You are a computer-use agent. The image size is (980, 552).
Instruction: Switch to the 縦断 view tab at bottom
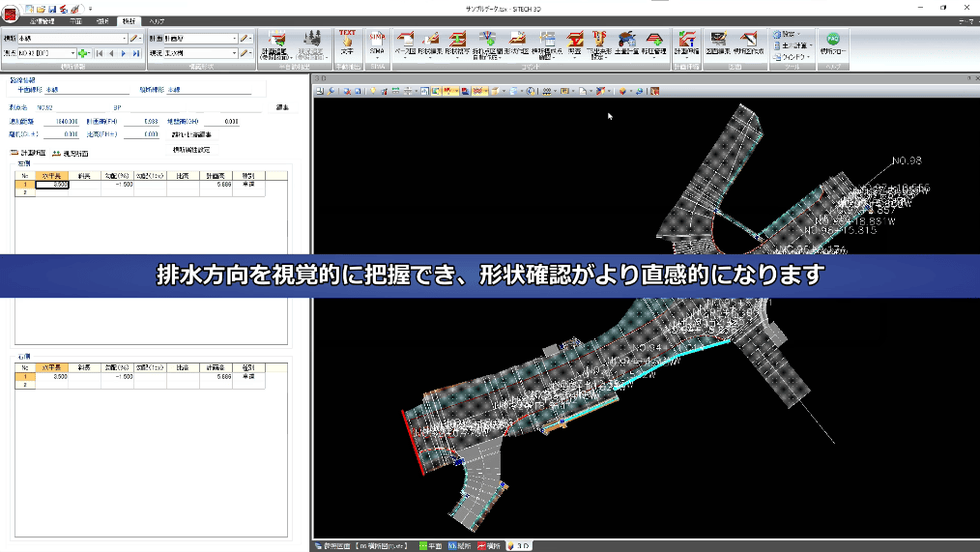(x=459, y=546)
